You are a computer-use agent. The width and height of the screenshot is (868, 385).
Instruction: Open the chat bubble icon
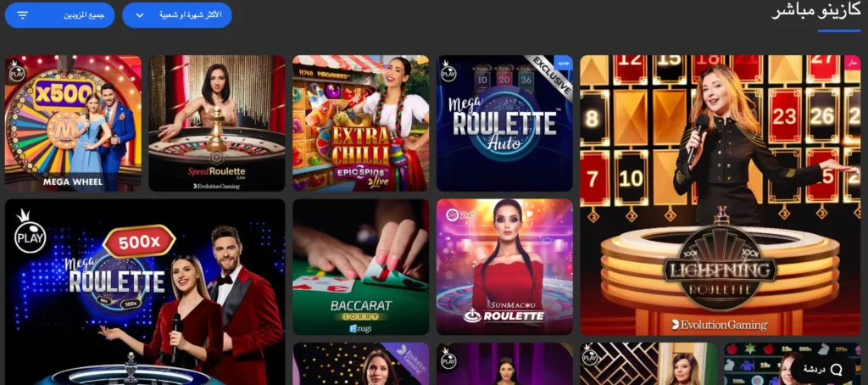pyautogui.click(x=837, y=370)
